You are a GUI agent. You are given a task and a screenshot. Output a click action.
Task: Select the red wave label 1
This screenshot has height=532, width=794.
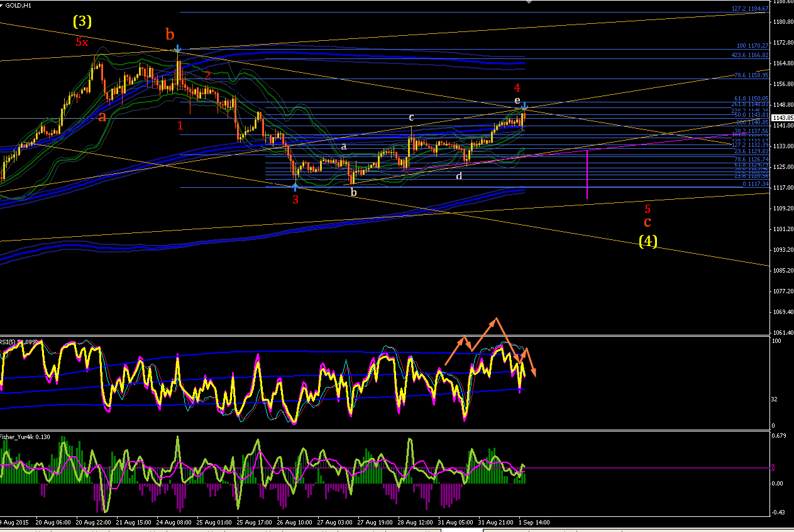tap(180, 126)
